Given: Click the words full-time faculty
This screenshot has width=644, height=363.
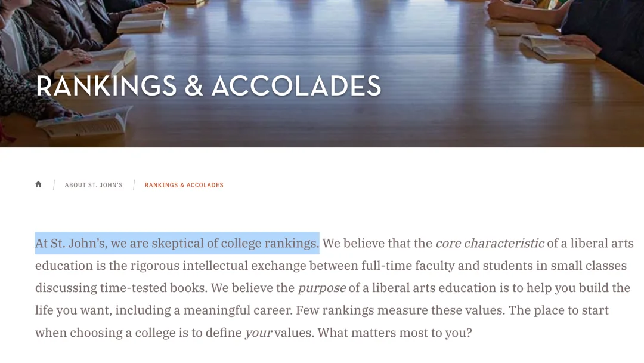Looking at the screenshot, I should coord(408,266).
